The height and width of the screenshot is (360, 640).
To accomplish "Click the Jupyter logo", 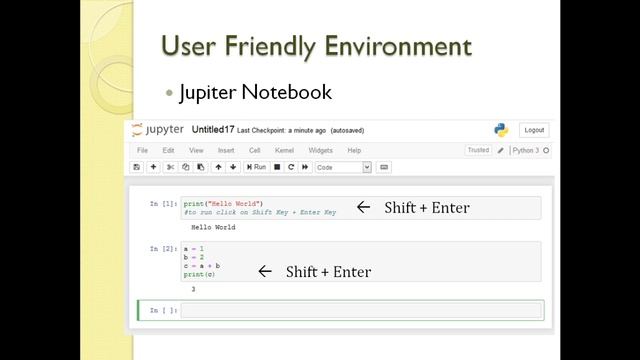I will [158, 130].
